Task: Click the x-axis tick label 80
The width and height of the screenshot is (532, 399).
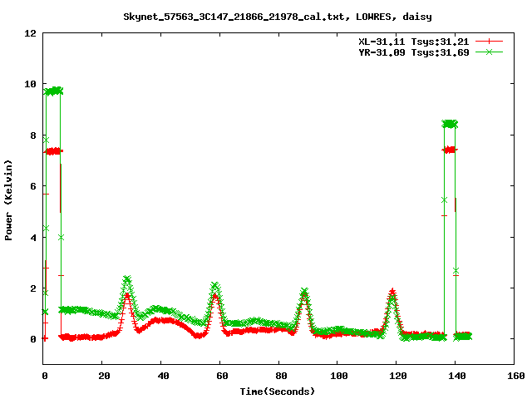Action: coord(281,376)
